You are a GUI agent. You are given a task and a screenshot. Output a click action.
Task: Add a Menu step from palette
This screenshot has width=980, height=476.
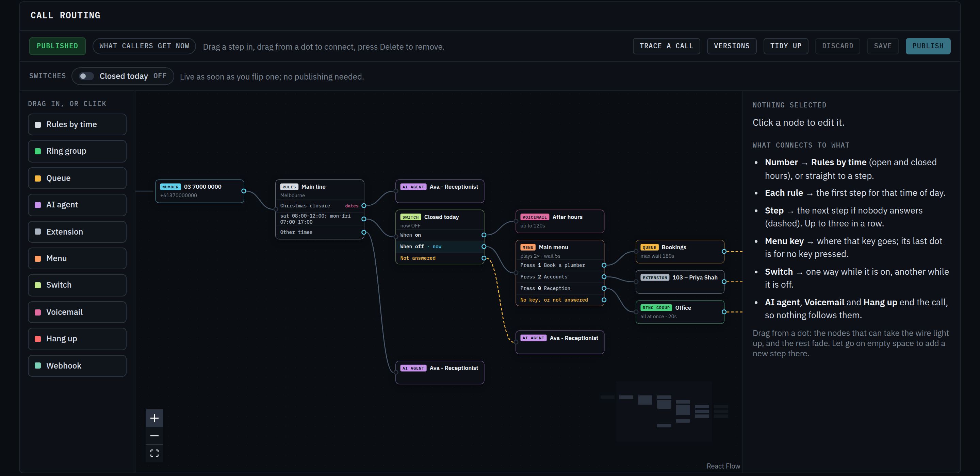tap(77, 258)
